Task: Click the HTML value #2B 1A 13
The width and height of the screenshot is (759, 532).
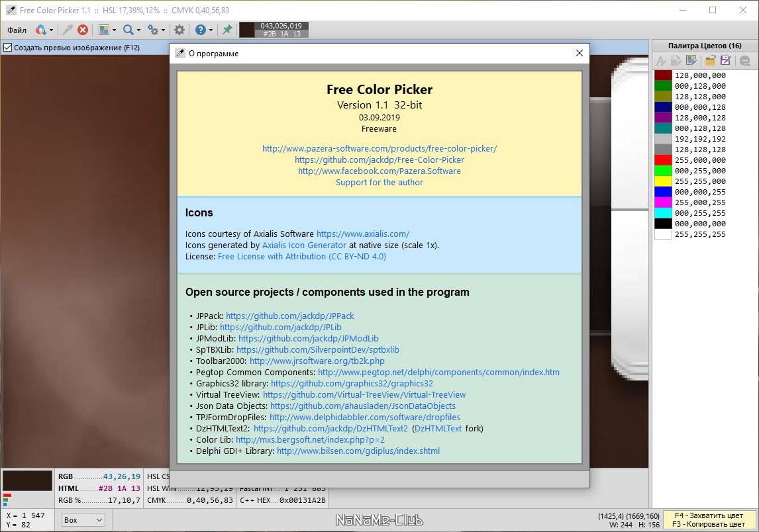Action: (119, 488)
